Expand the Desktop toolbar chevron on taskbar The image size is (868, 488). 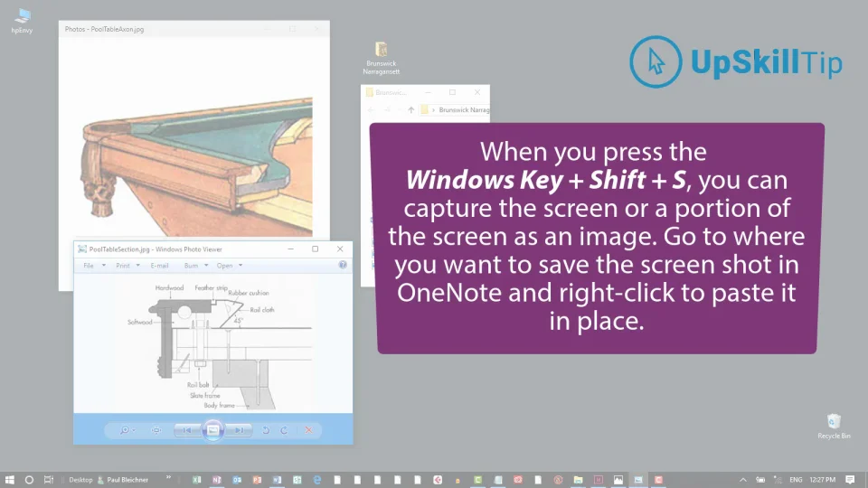point(168,477)
